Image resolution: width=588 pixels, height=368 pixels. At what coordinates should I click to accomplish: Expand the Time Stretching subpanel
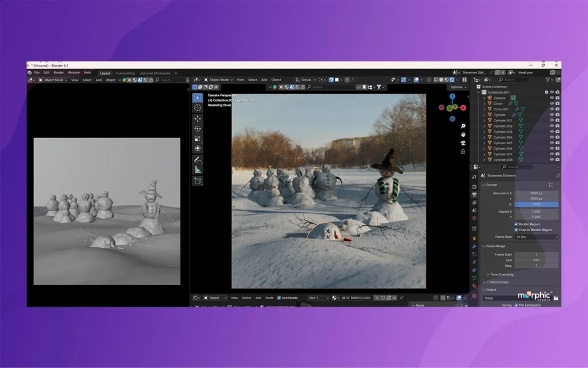(x=488, y=274)
